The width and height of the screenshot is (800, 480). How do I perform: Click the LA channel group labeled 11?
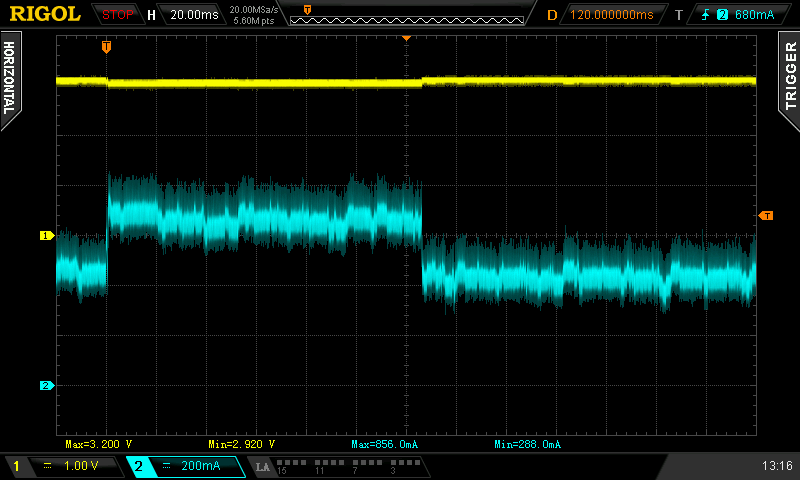(x=329, y=467)
